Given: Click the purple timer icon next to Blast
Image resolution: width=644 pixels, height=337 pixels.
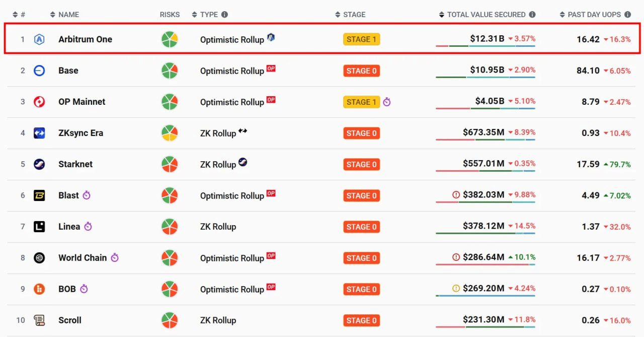Looking at the screenshot, I should coord(87,195).
